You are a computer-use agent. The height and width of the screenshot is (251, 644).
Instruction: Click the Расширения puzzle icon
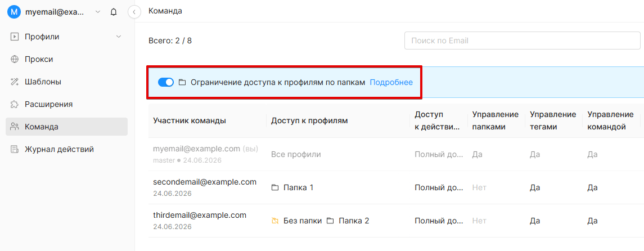click(x=15, y=104)
